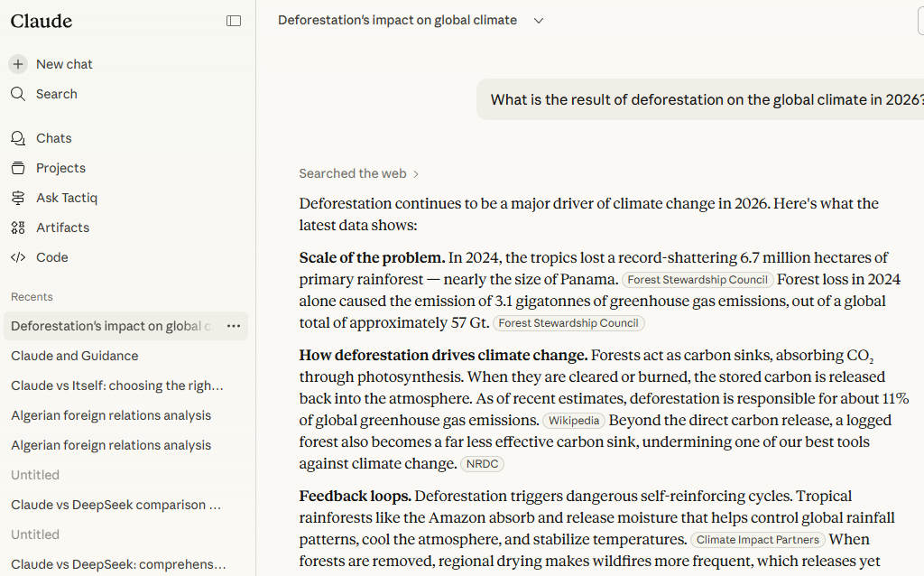Viewport: 924px width, 576px height.
Task: Open the first Untitled chat
Action: coord(35,475)
